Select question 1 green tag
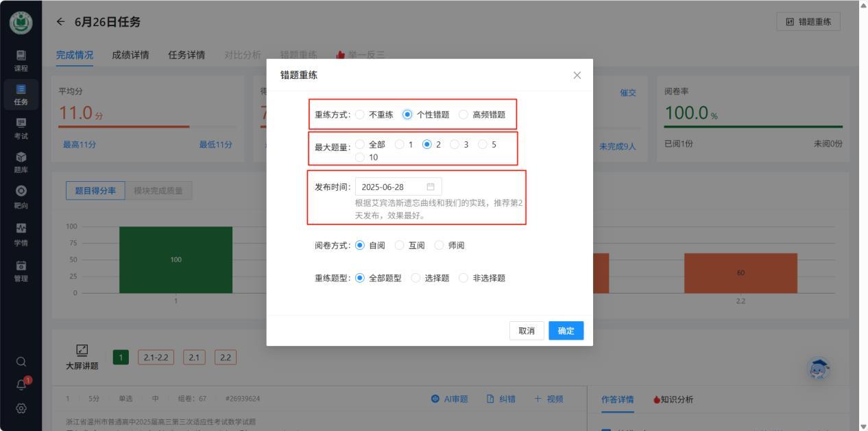 pos(121,357)
